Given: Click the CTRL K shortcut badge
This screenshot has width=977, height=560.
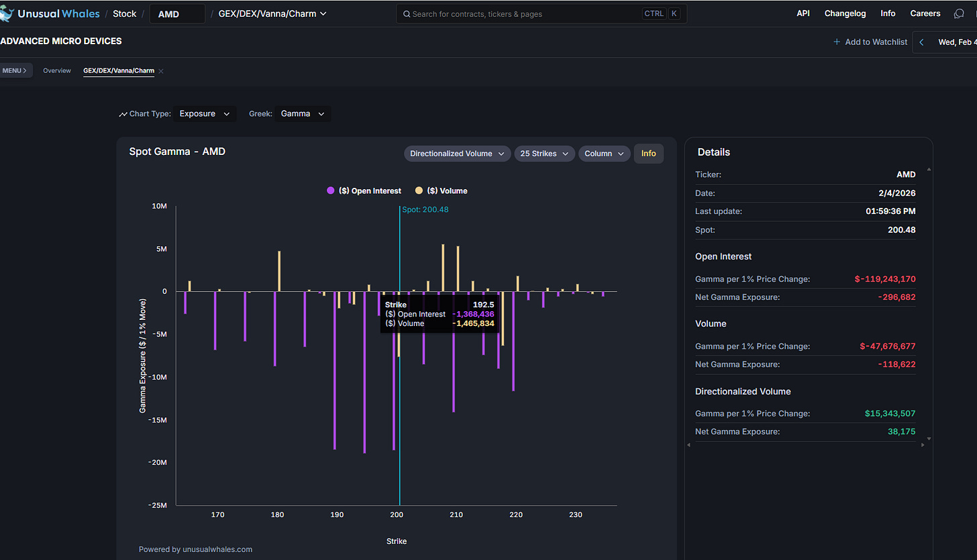Looking at the screenshot, I should tap(661, 13).
